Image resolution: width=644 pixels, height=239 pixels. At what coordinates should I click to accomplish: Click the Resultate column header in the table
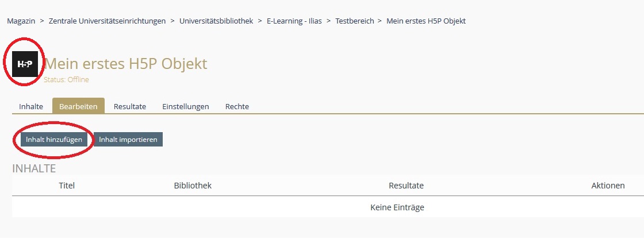tap(406, 186)
